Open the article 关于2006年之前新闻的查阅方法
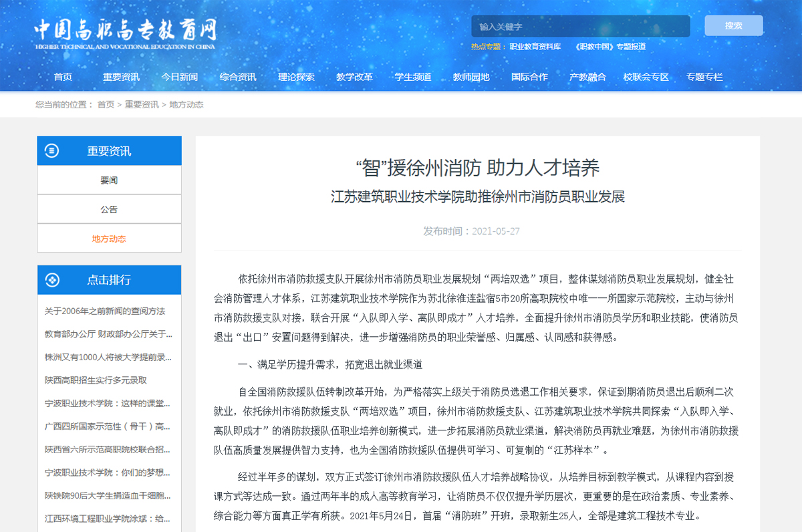The image size is (802, 532). pos(105,311)
